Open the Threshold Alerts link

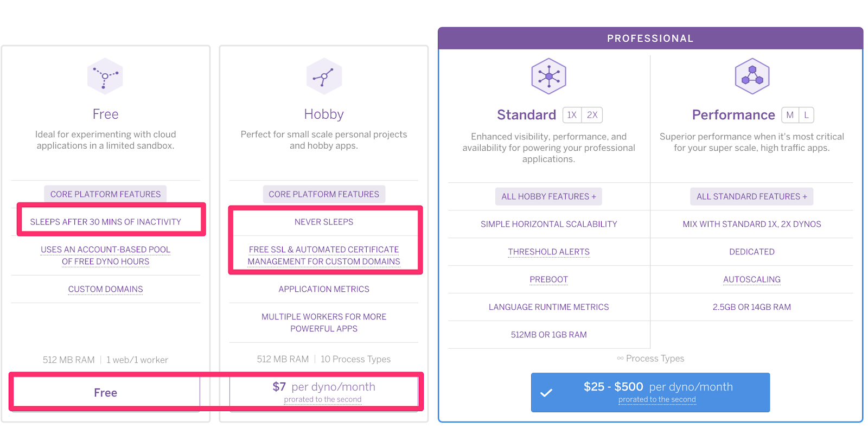coord(548,252)
